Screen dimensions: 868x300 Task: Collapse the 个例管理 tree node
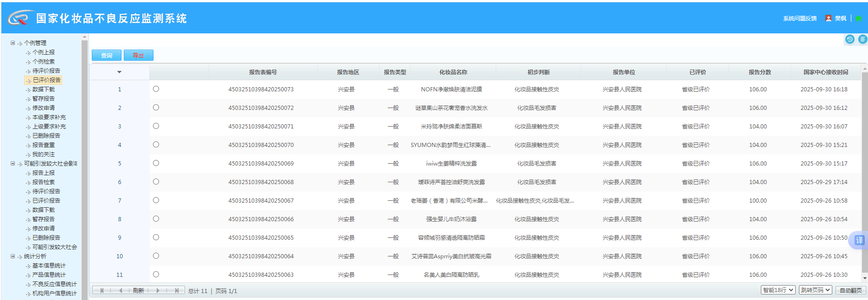(x=13, y=43)
